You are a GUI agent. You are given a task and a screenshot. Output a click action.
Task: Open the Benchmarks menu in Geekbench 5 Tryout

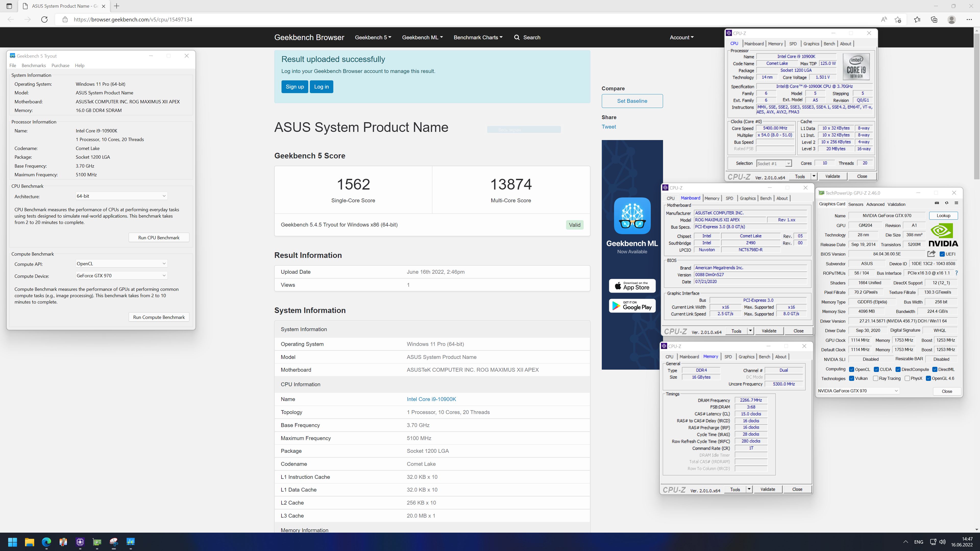[x=34, y=65]
